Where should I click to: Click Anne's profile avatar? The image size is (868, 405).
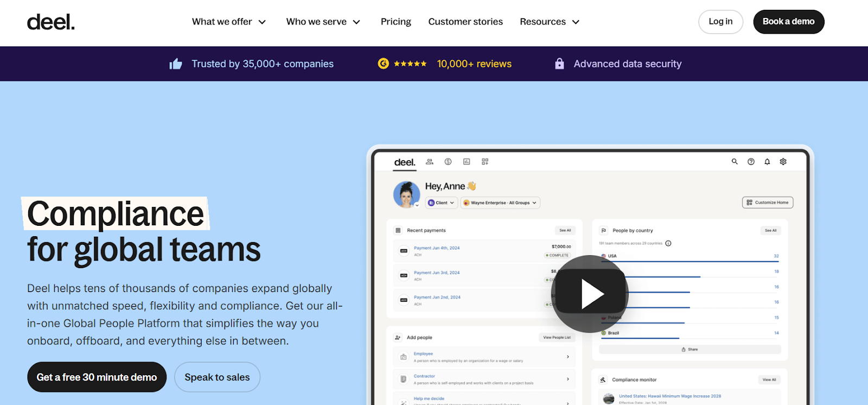click(x=406, y=194)
